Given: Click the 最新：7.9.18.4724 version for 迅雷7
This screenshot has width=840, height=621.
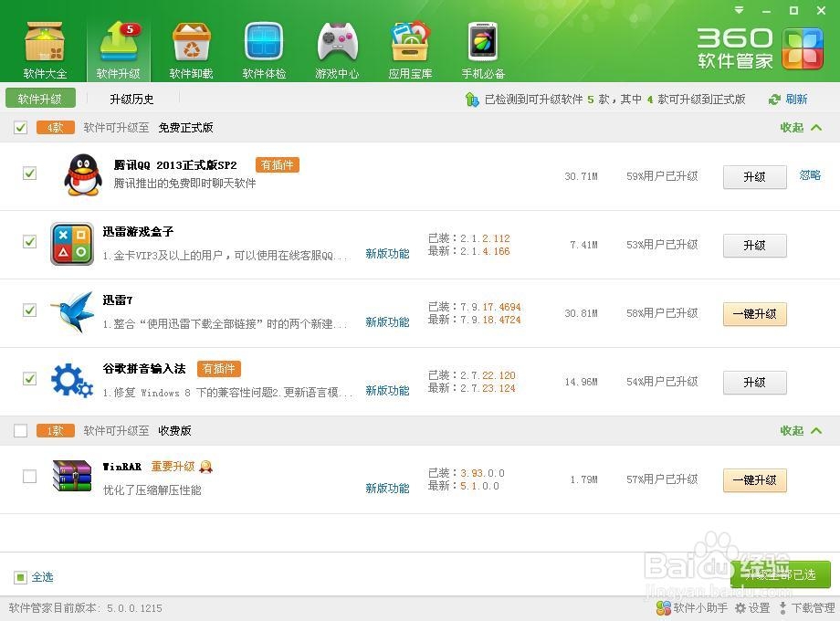Looking at the screenshot, I should pyautogui.click(x=474, y=320).
